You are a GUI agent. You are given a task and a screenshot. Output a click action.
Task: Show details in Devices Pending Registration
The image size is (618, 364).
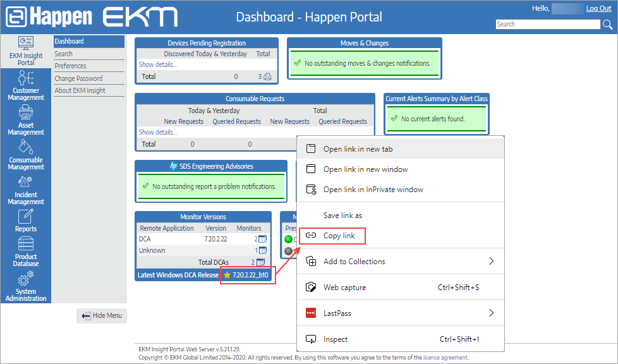click(157, 64)
